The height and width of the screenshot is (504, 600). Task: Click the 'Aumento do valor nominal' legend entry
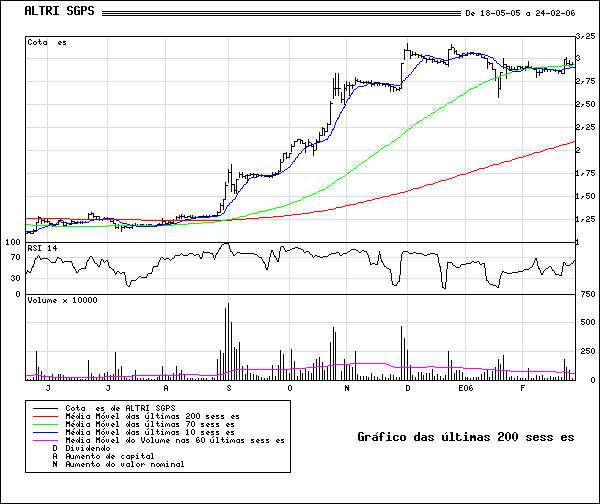click(125, 464)
